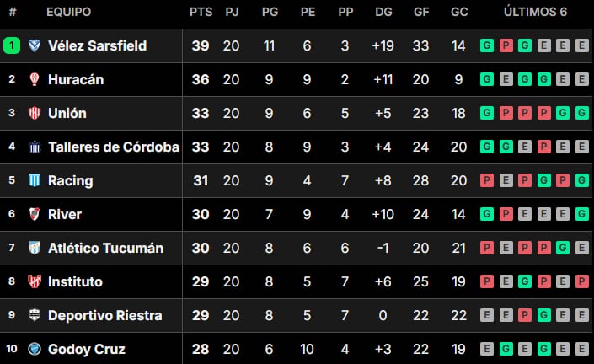Sort by the GF goals-for header
The image size is (594, 364).
click(421, 12)
